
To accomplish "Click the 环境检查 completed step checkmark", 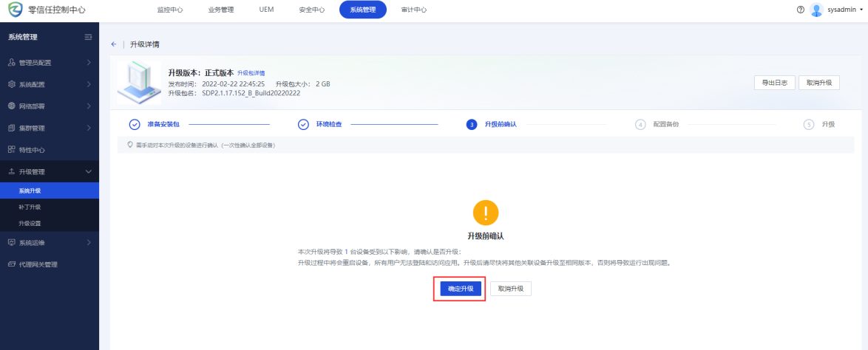I will [303, 124].
